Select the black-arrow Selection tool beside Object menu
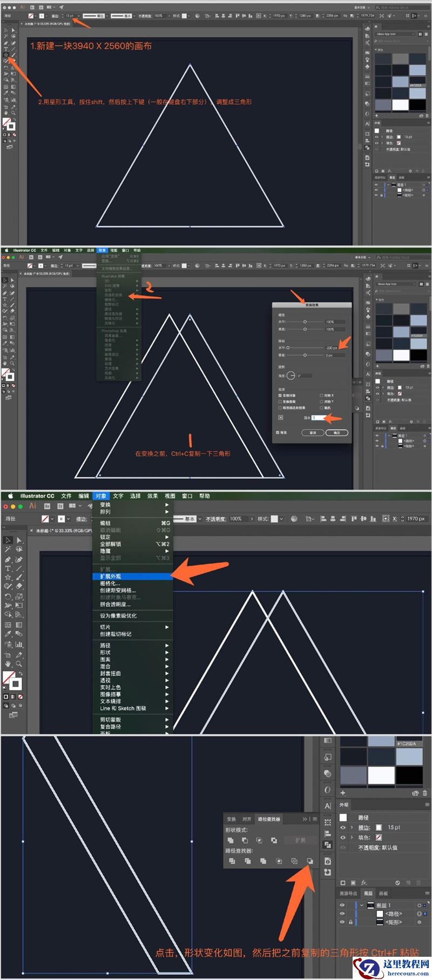432x980 pixels. [x=8, y=540]
